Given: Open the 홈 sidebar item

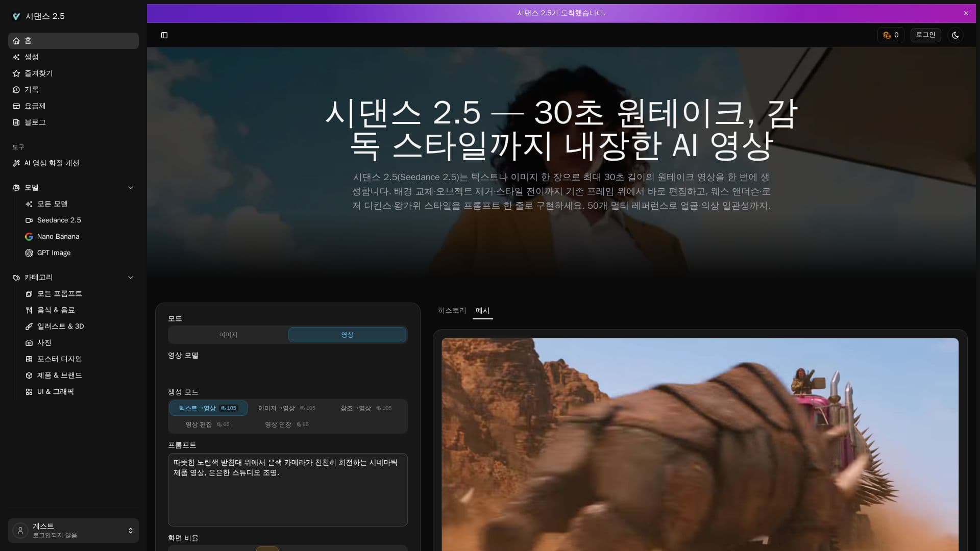Looking at the screenshot, I should [73, 41].
